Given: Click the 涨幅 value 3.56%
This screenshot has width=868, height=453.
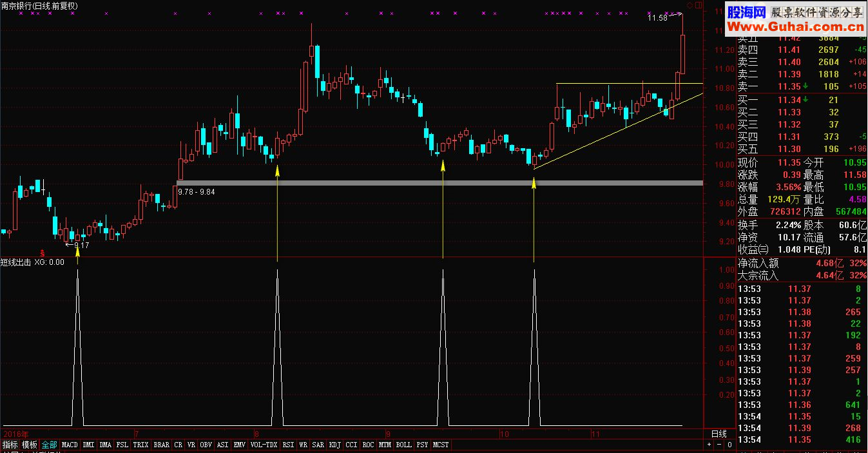Looking at the screenshot, I should [788, 187].
